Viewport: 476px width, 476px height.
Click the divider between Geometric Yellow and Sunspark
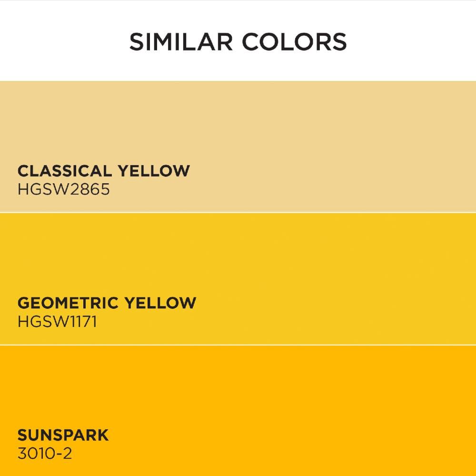238,345
